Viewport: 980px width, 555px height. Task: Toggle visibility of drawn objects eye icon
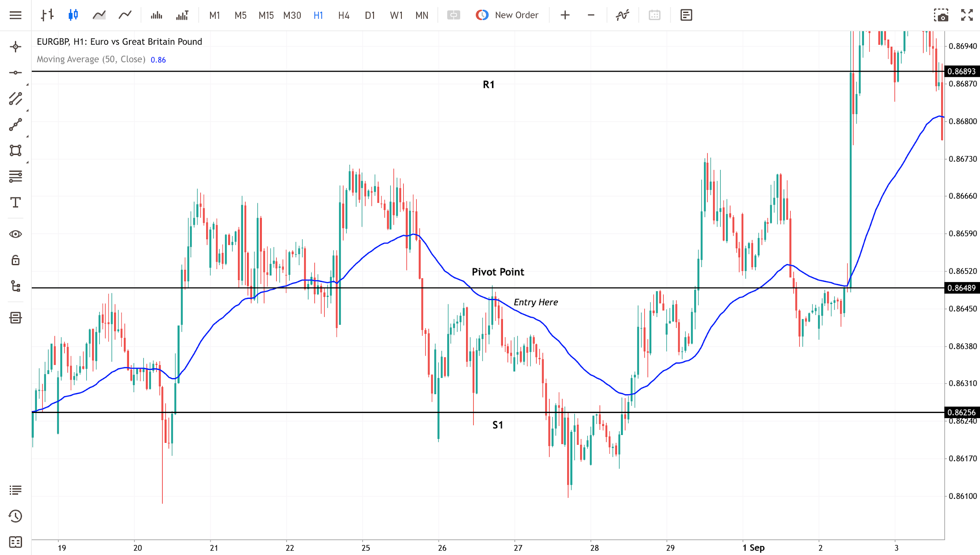click(x=15, y=234)
